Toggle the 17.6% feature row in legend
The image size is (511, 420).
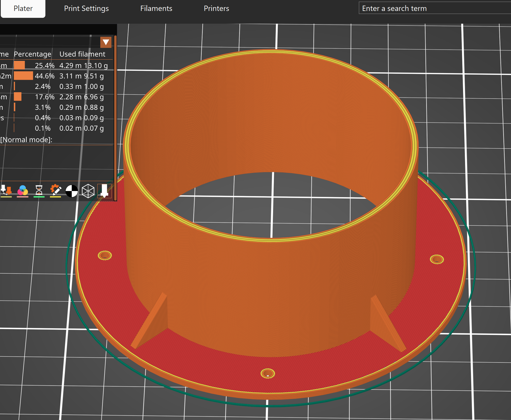pos(45,97)
